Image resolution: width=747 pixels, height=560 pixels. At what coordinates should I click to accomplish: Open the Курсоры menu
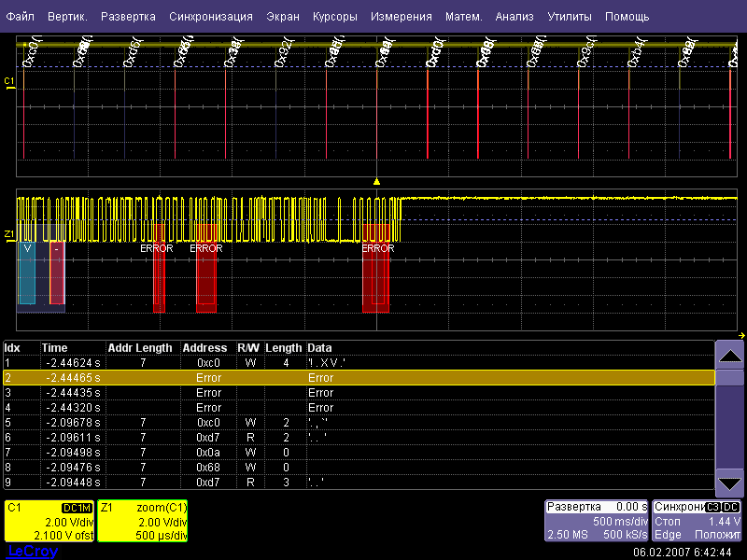(x=335, y=17)
